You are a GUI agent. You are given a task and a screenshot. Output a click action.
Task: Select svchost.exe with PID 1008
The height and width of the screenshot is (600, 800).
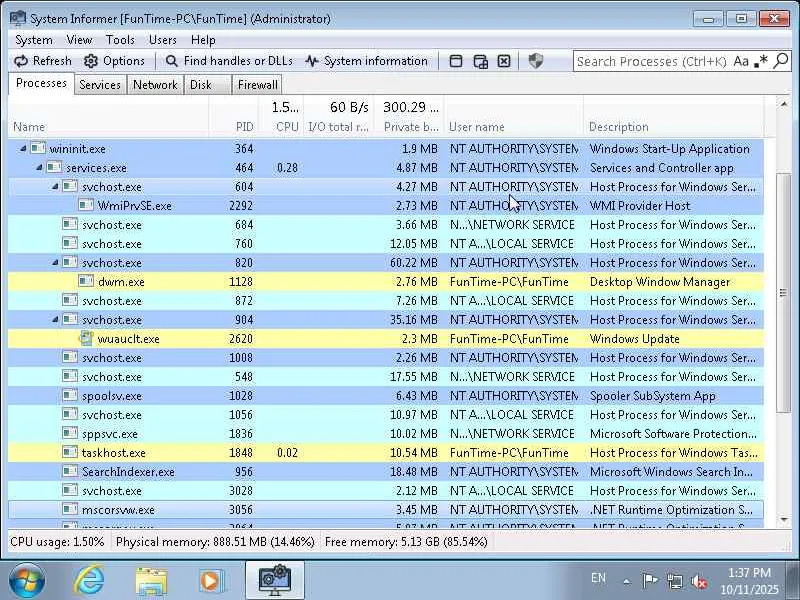click(386, 358)
